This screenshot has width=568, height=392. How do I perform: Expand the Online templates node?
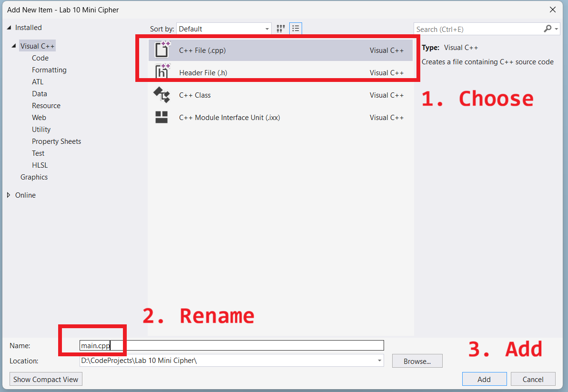9,195
